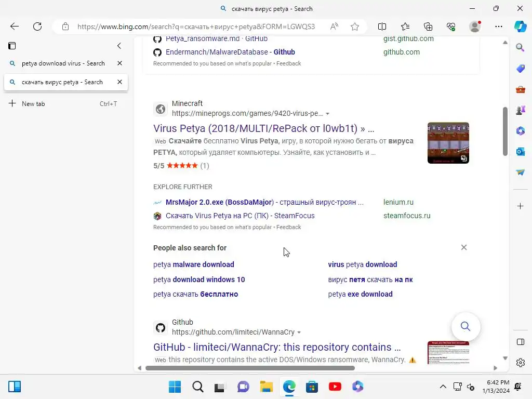Click the scroll down arrow
The image size is (532, 399).
[x=505, y=358]
